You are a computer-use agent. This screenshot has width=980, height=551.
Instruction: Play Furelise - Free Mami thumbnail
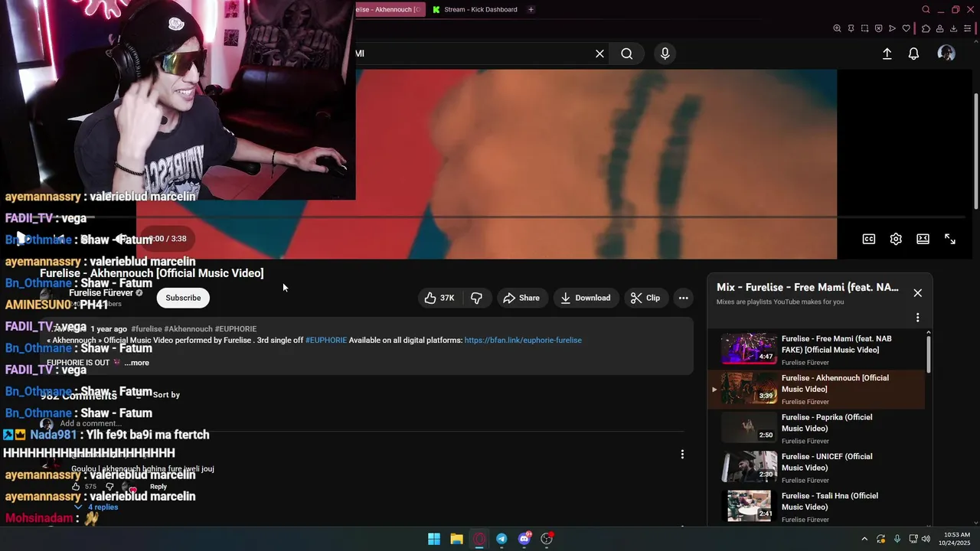point(749,350)
